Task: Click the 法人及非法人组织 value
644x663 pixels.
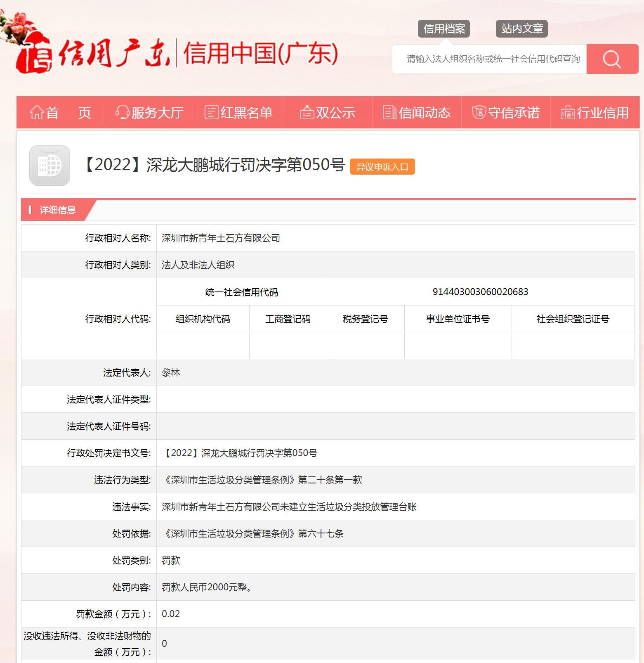Action: click(198, 265)
